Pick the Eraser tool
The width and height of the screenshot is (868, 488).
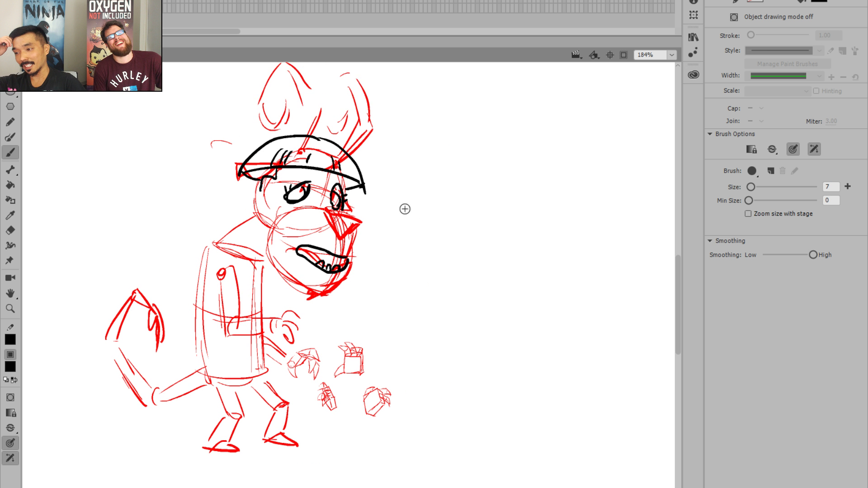click(10, 230)
